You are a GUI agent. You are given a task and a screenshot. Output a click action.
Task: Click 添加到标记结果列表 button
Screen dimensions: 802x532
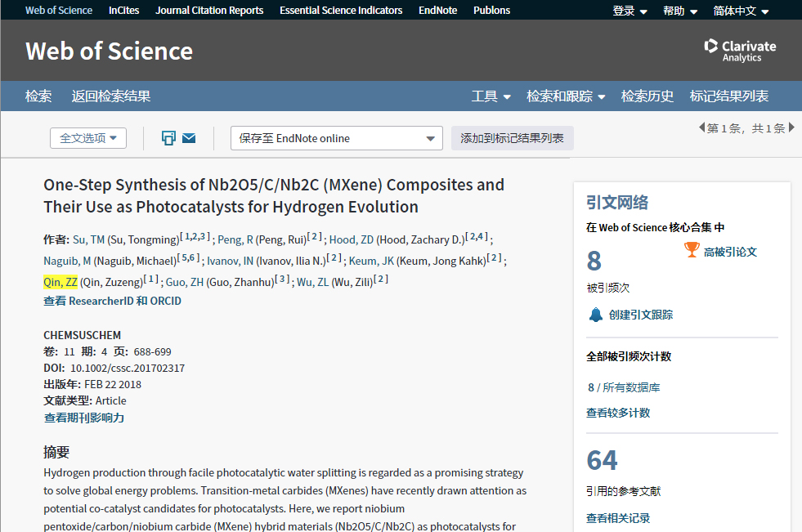tap(512, 138)
